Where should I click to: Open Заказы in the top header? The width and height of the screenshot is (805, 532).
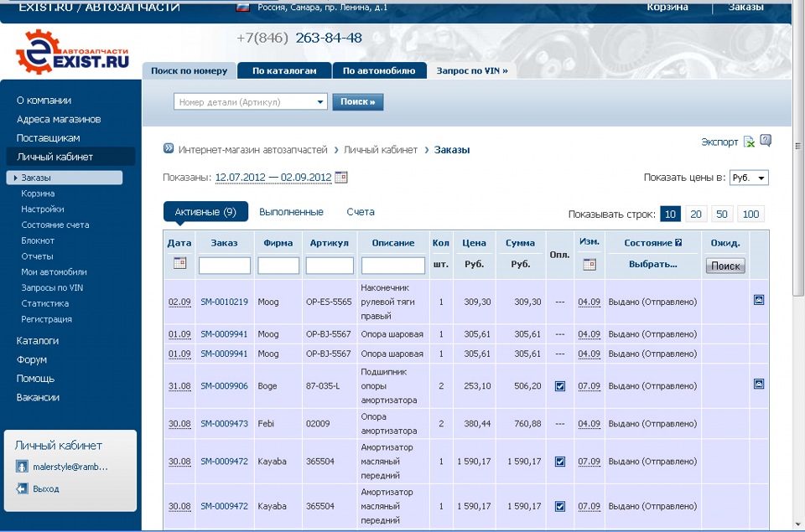click(745, 8)
